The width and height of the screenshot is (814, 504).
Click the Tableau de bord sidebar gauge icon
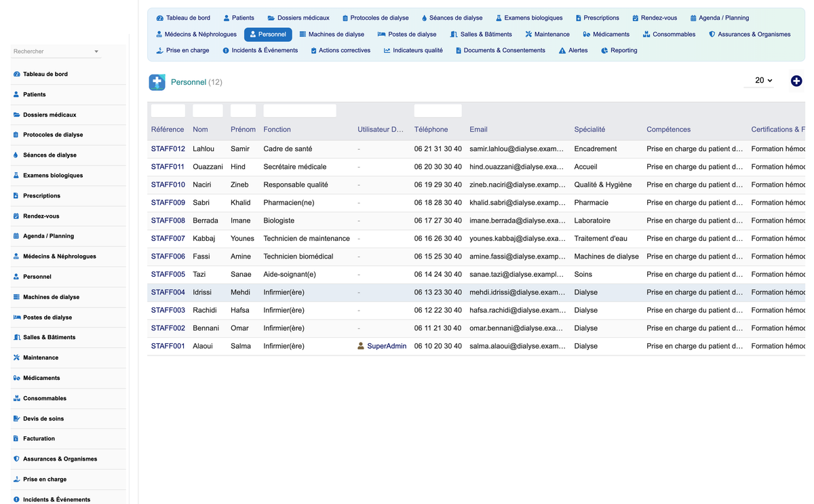(x=16, y=74)
